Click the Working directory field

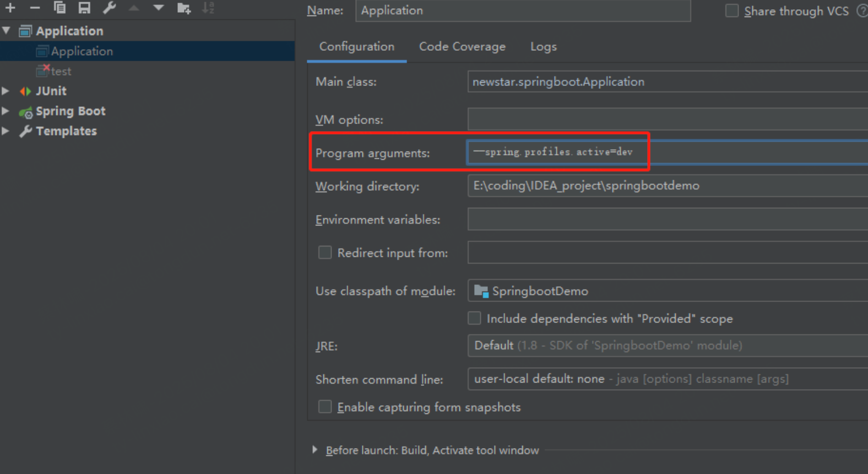pyautogui.click(x=668, y=186)
